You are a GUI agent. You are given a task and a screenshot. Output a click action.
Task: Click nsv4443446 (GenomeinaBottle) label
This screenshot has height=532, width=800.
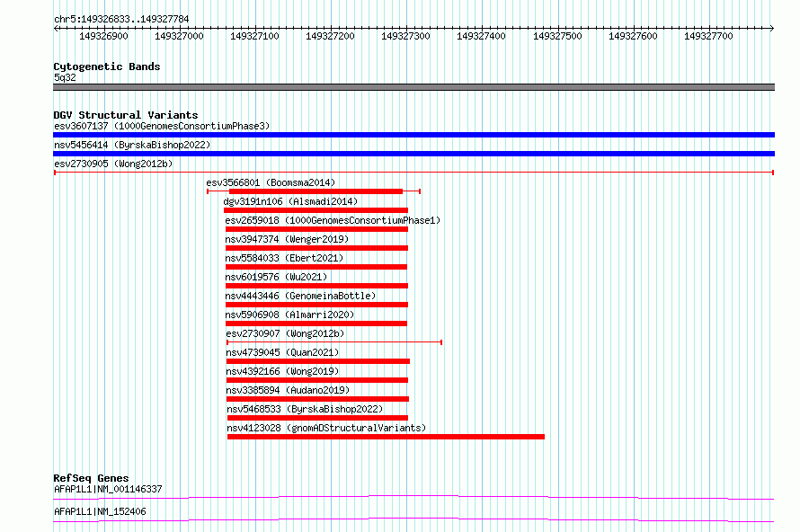[300, 296]
